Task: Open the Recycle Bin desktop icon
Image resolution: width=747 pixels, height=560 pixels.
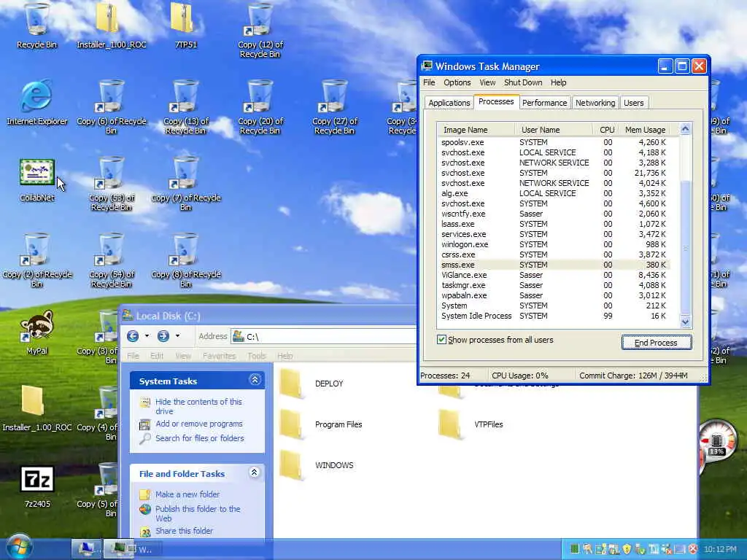Action: pyautogui.click(x=36, y=25)
